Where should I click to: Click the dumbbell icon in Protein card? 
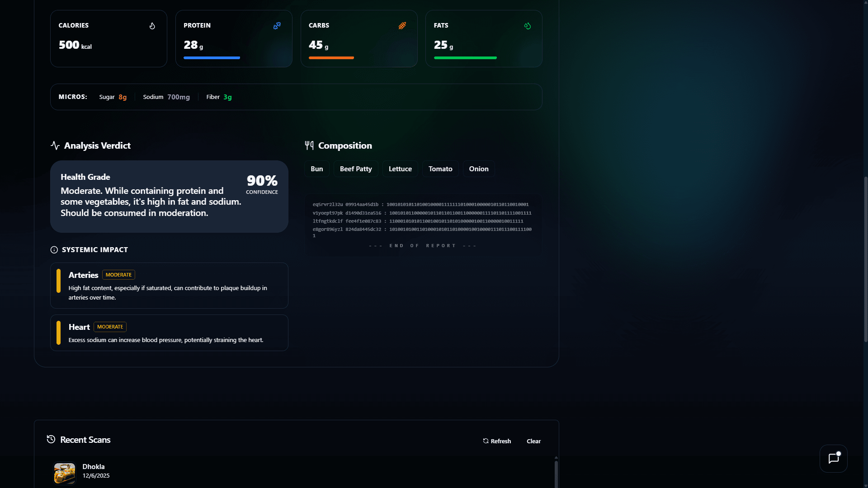pos(277,26)
